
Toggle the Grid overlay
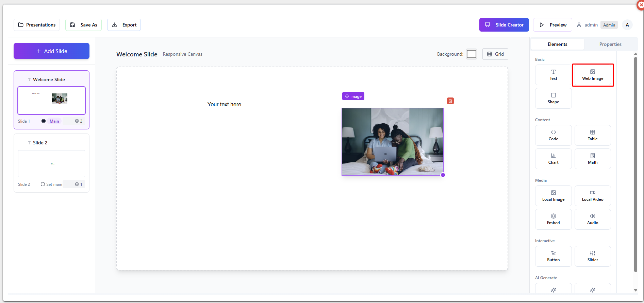coord(495,54)
